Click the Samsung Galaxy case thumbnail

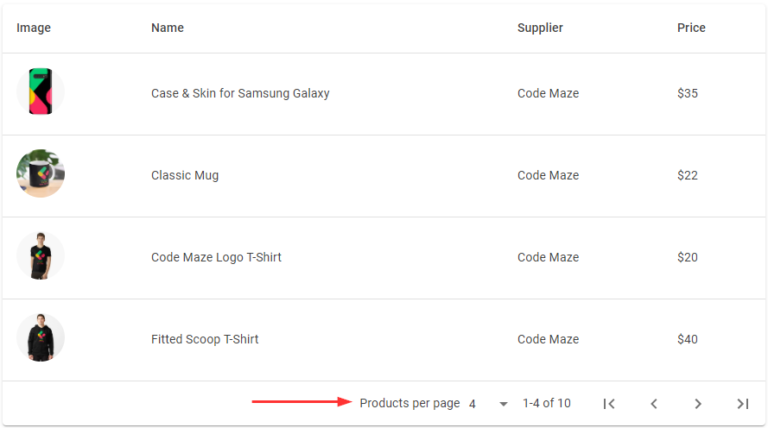tap(40, 93)
